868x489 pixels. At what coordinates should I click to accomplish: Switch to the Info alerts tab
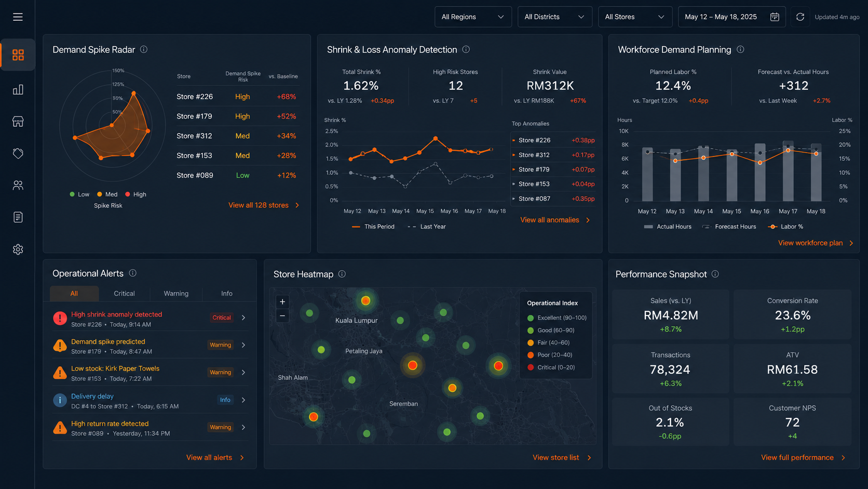[x=227, y=294]
